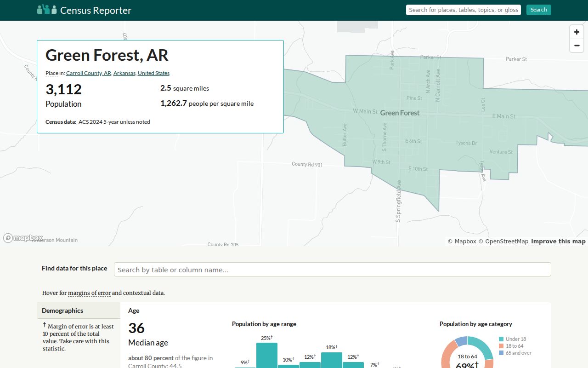Click the 'Place' glossary term
The height and width of the screenshot is (368, 588).
[52, 73]
